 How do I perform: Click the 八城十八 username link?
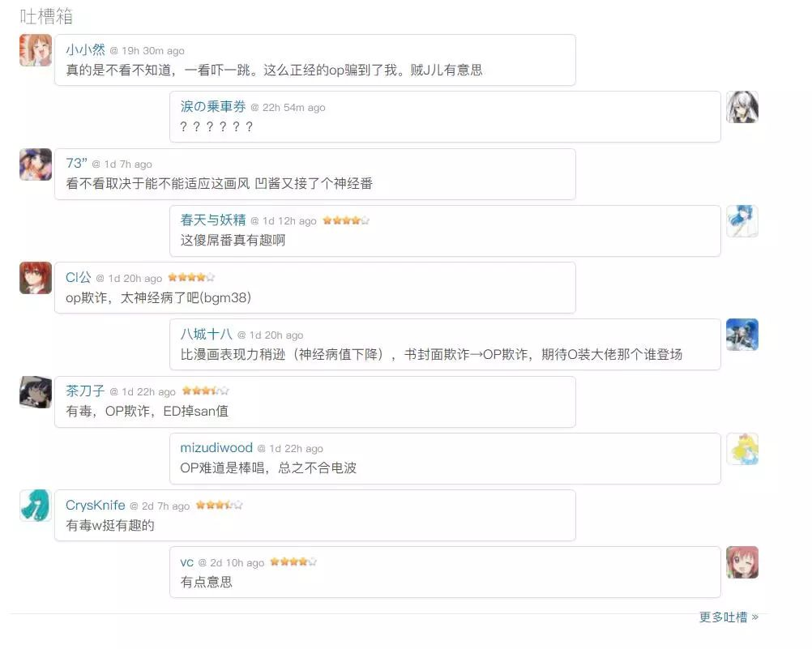[x=206, y=335]
